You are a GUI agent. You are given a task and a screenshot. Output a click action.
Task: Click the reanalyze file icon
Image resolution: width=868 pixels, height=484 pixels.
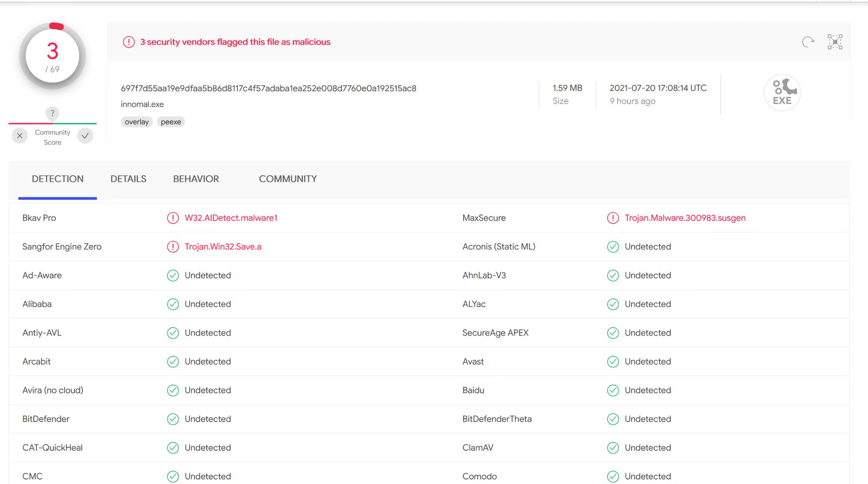pos(808,41)
